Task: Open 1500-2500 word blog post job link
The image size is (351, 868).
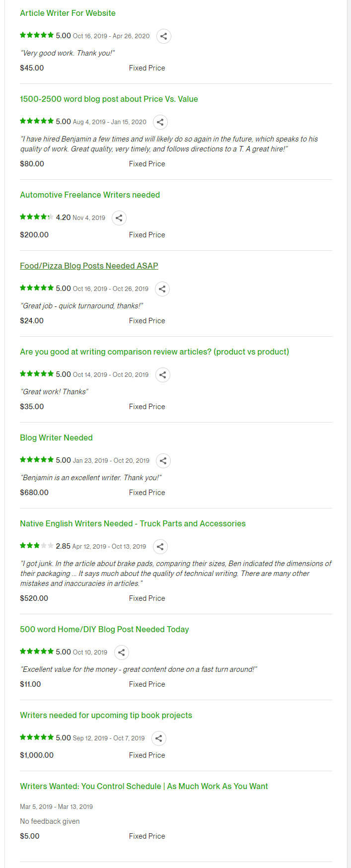Action: click(109, 99)
